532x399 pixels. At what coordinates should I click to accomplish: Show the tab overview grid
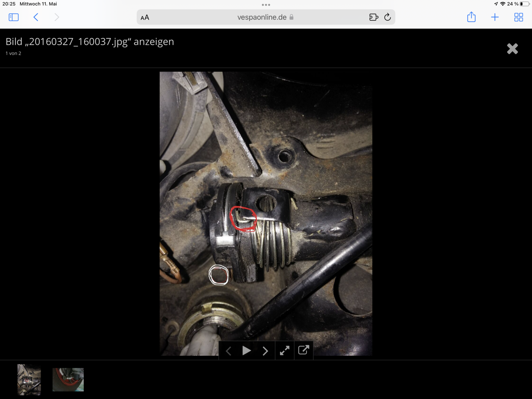pyautogui.click(x=518, y=17)
